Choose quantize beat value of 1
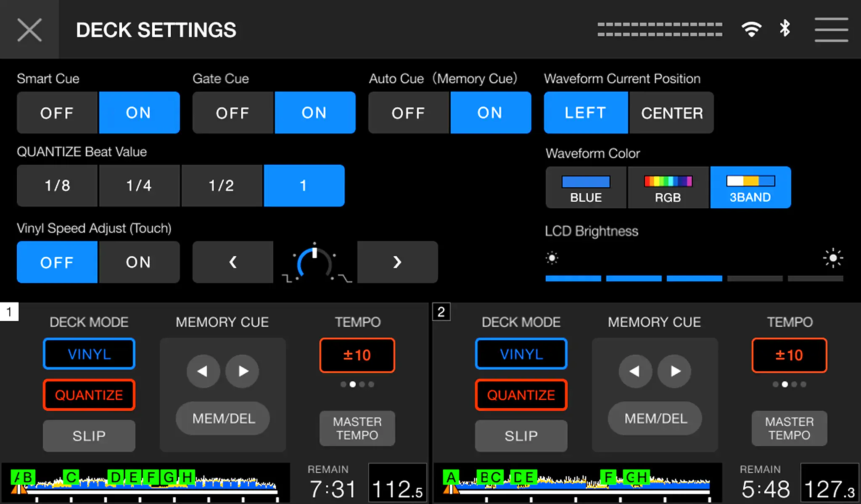Viewport: 861px width, 504px height. 304,186
